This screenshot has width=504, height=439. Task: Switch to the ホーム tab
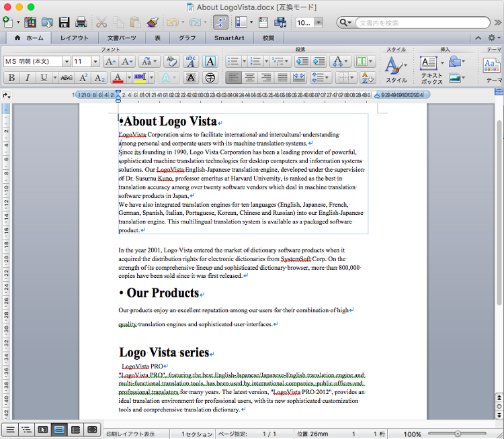pos(29,38)
